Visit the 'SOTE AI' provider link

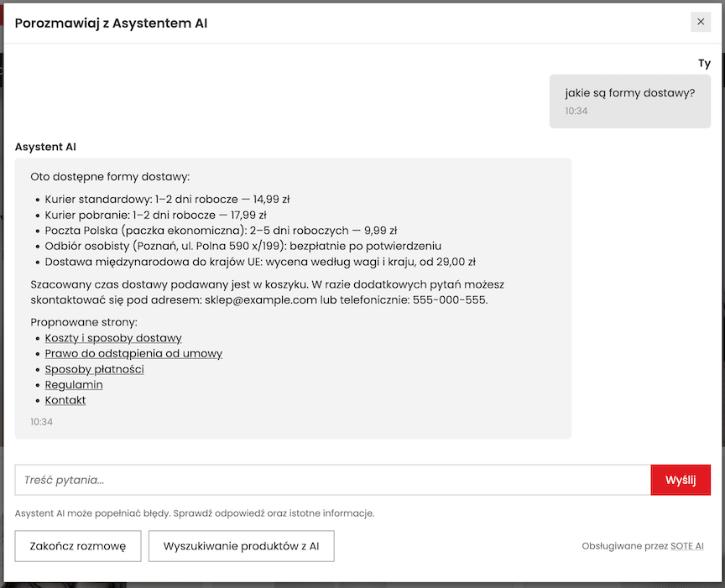687,547
